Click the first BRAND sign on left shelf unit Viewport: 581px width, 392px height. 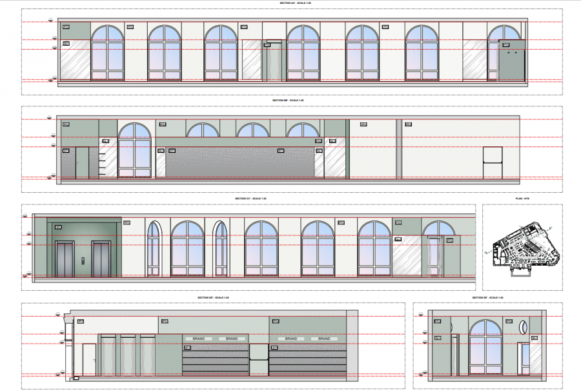click(199, 338)
